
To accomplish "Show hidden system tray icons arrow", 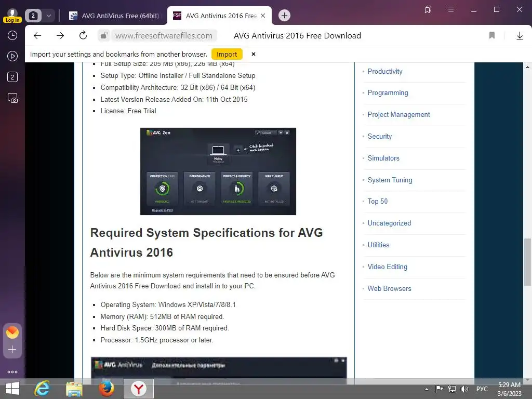I will tap(427, 389).
